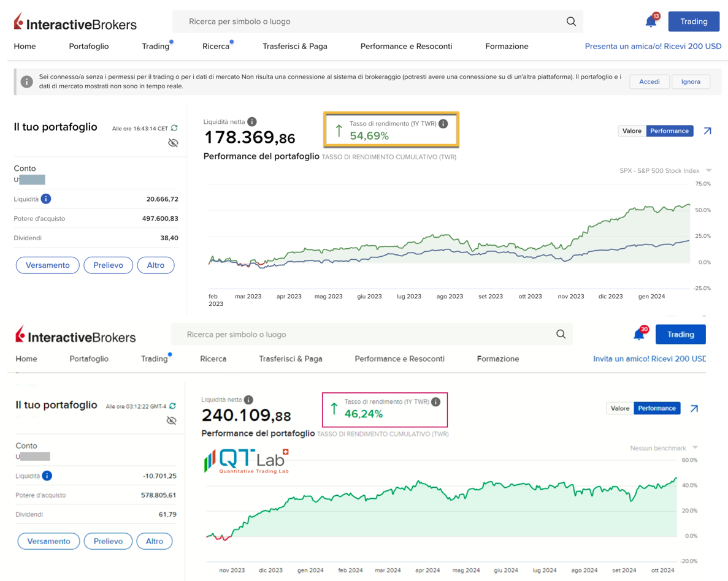The width and height of the screenshot is (728, 581).
Task: Toggle hide-values eye icon in bottom portfolio
Action: 172,421
